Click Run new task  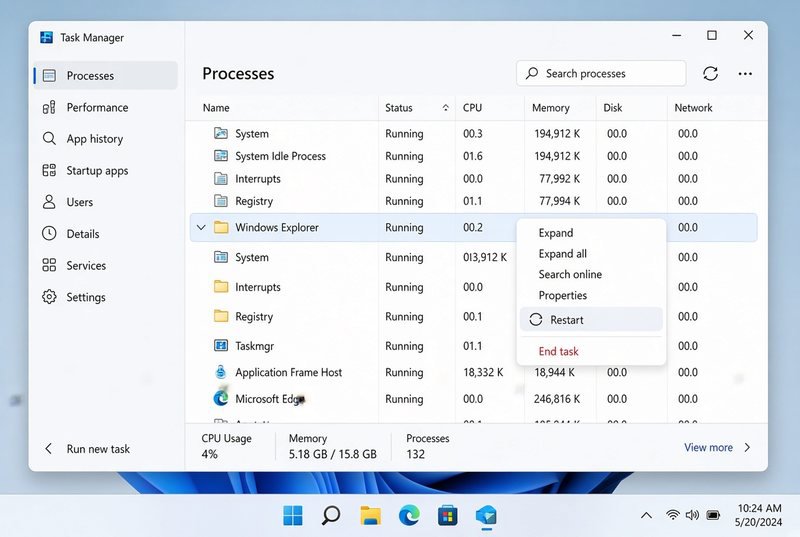pyautogui.click(x=98, y=449)
